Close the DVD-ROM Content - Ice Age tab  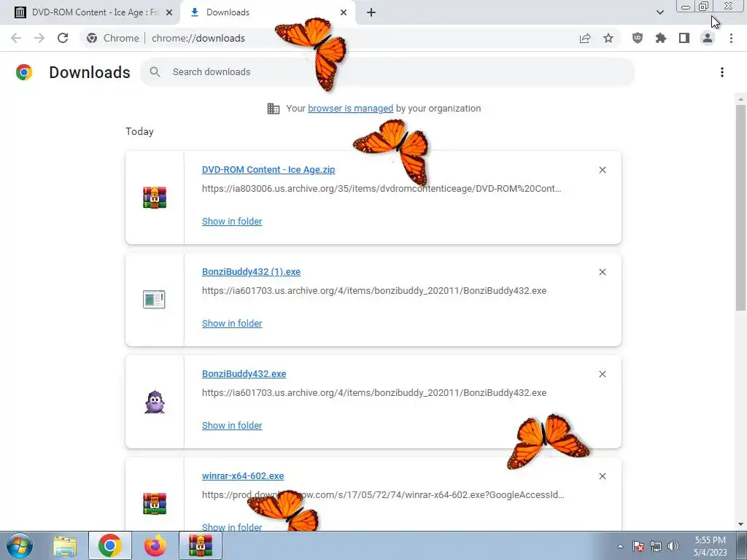click(169, 12)
